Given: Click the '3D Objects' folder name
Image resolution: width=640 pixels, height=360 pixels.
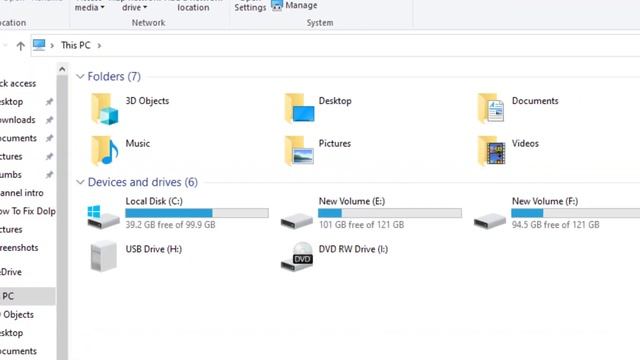Looking at the screenshot, I should pyautogui.click(x=147, y=101).
